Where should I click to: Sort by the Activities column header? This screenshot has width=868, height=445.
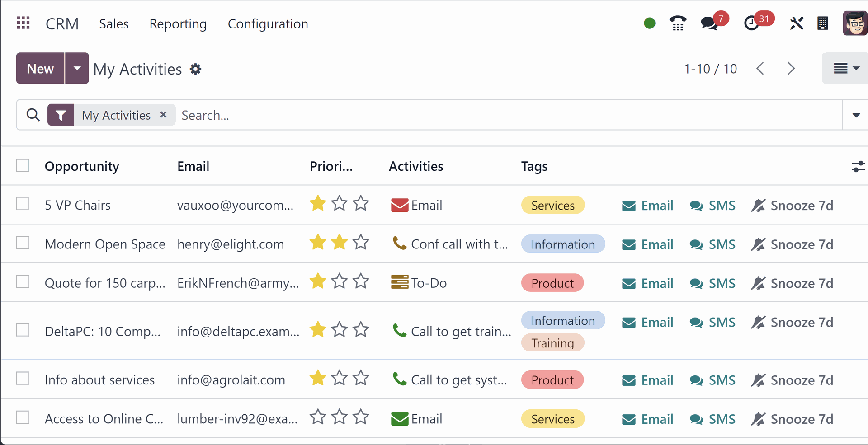click(416, 167)
